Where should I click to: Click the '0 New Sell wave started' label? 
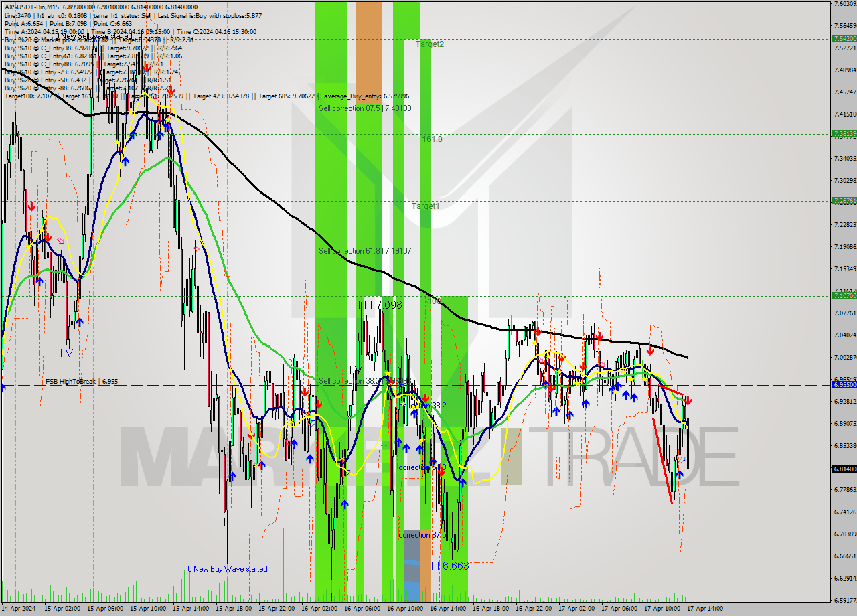tap(94, 37)
